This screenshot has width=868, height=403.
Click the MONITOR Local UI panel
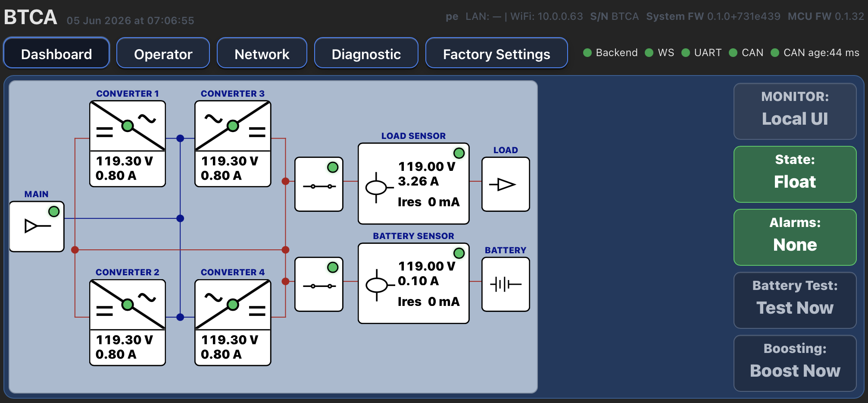coord(795,111)
